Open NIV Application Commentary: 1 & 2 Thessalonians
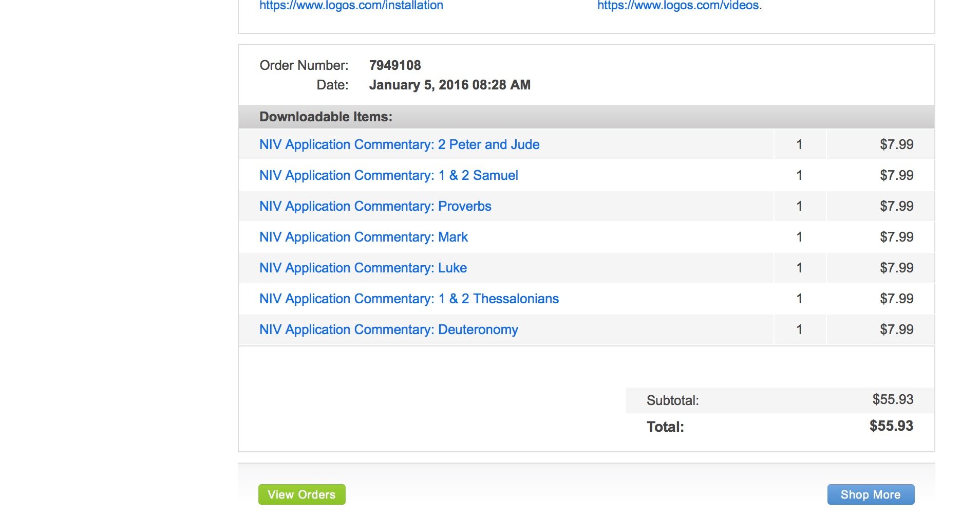This screenshot has width=980, height=514. (409, 299)
